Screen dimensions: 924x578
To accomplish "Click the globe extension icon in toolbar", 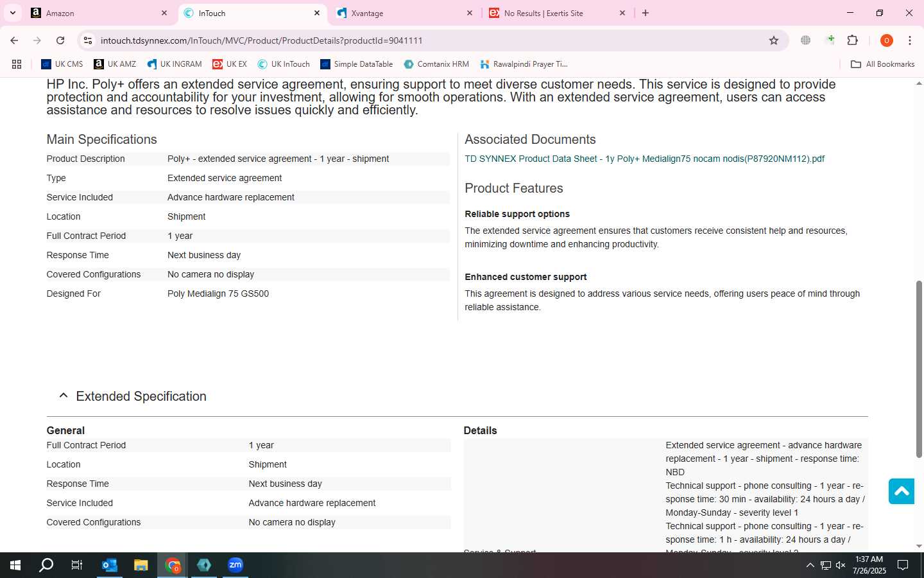I will tap(805, 40).
